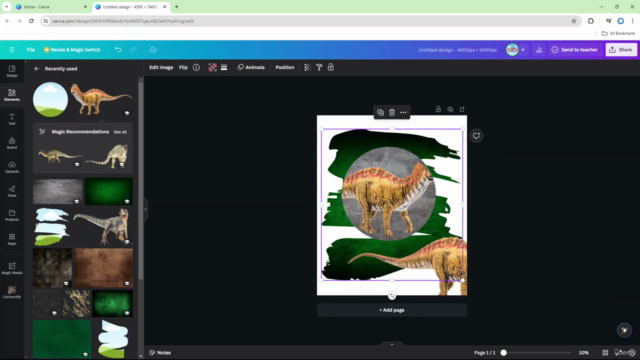The width and height of the screenshot is (640, 360).
Task: Open the tab search dropdown arrow
Action: point(7,7)
